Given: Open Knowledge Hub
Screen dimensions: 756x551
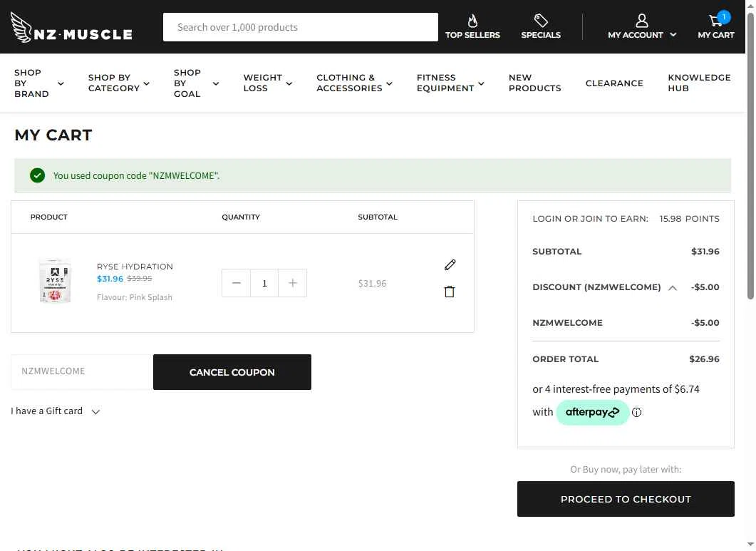Looking at the screenshot, I should coord(699,83).
